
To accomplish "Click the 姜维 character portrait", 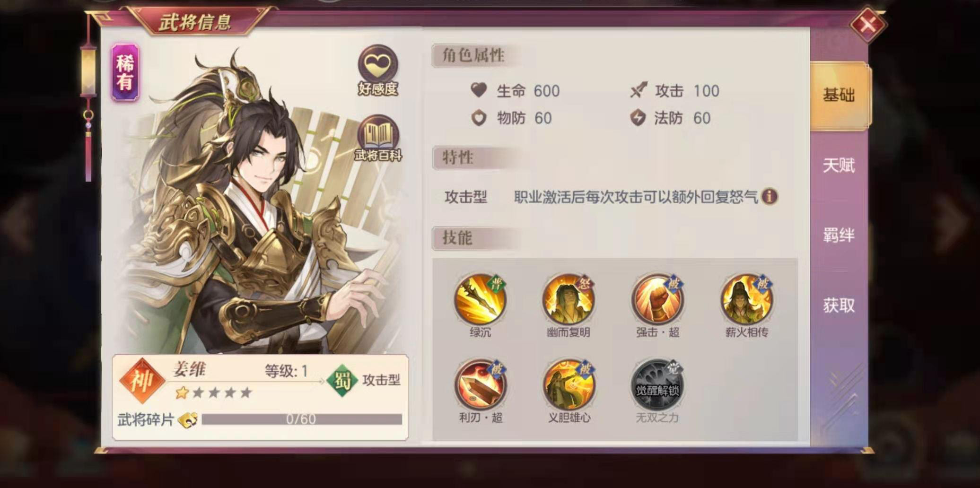I will click(255, 203).
